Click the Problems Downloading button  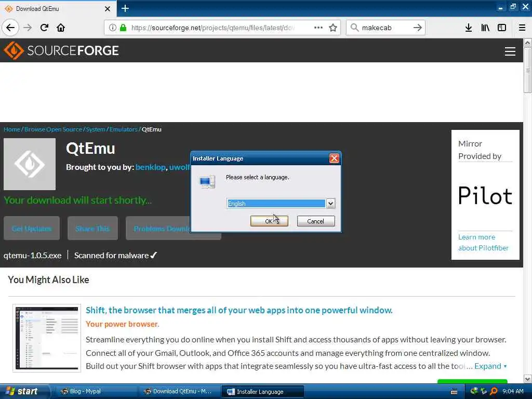point(158,229)
